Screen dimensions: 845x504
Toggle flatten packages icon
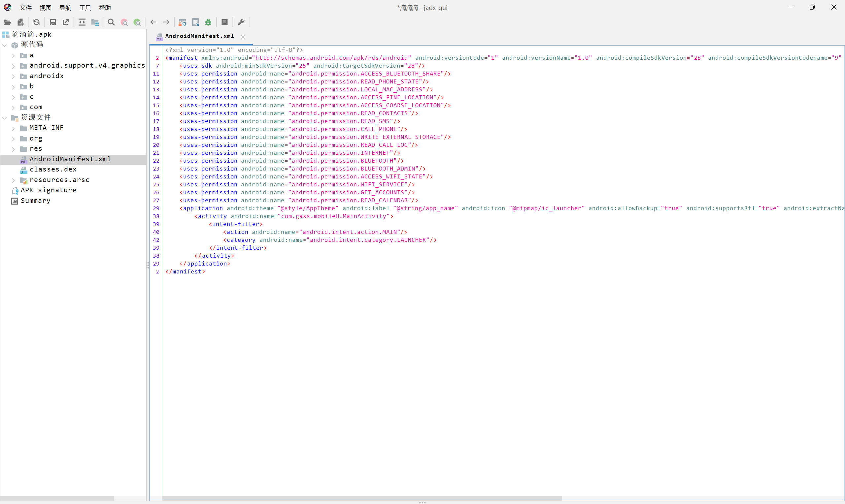[95, 22]
